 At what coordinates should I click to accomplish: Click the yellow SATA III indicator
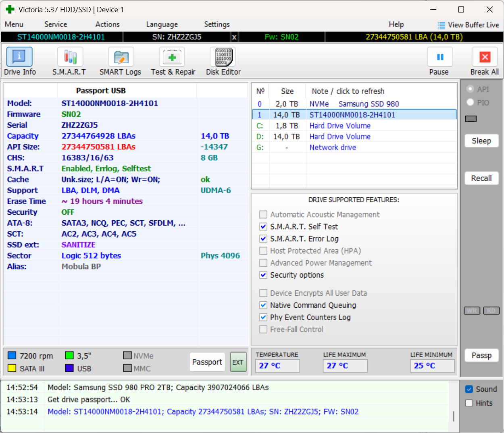click(x=12, y=368)
